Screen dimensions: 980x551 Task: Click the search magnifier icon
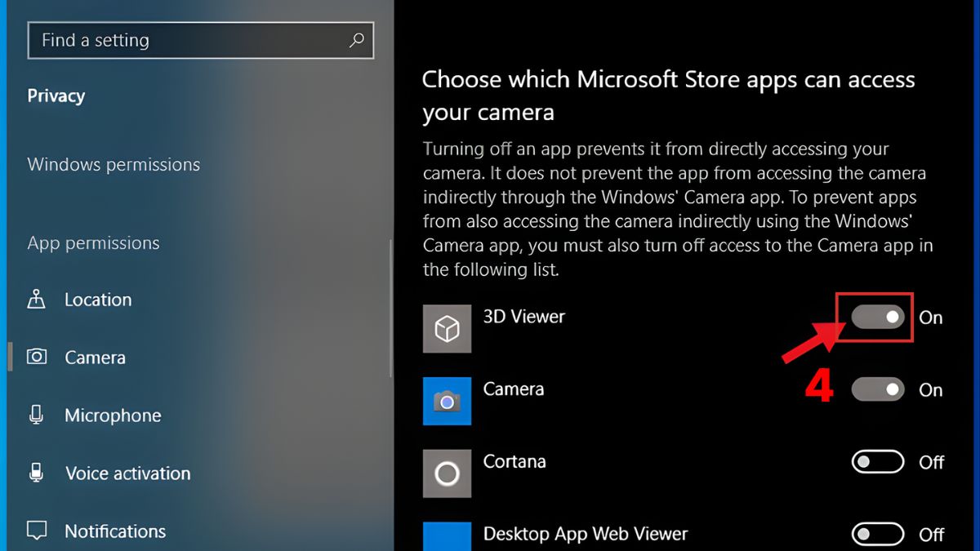[356, 40]
